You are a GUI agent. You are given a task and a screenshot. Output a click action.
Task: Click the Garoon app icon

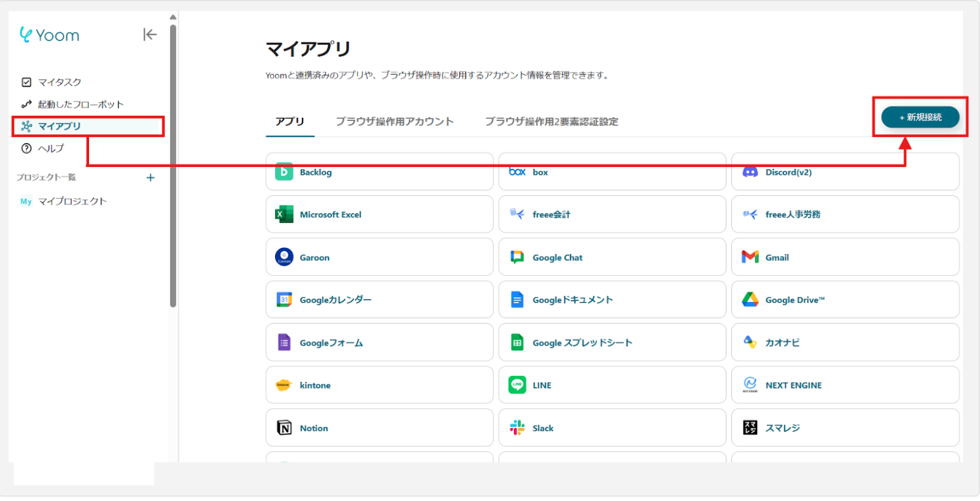click(284, 257)
